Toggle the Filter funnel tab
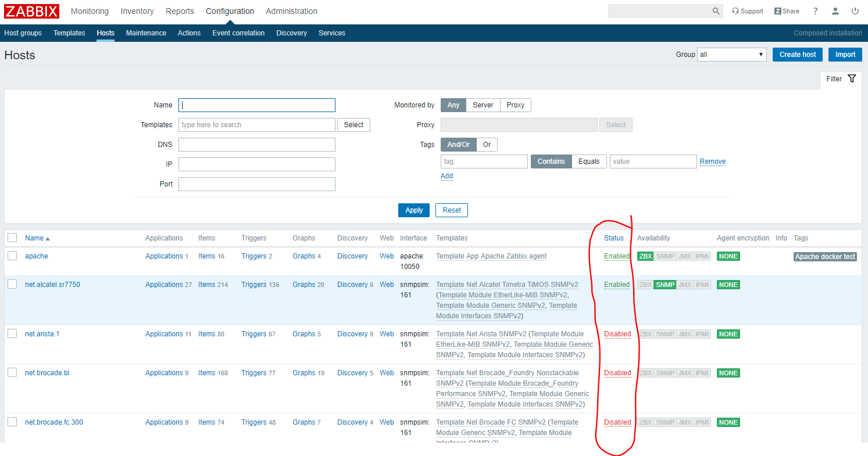This screenshot has width=868, height=456. click(841, 79)
